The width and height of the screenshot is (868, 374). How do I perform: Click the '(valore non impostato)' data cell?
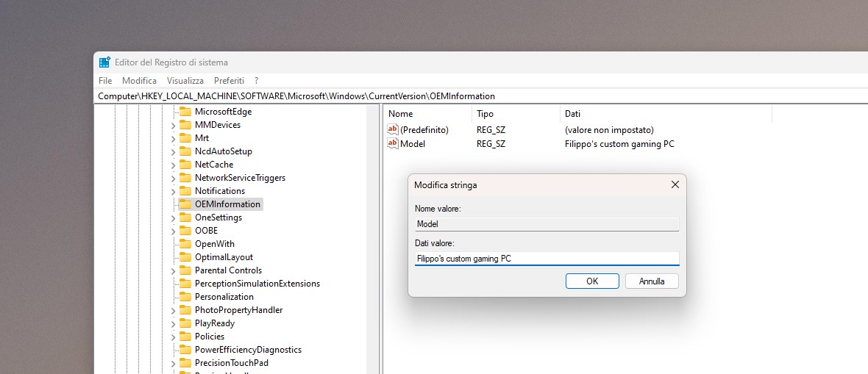pos(609,130)
